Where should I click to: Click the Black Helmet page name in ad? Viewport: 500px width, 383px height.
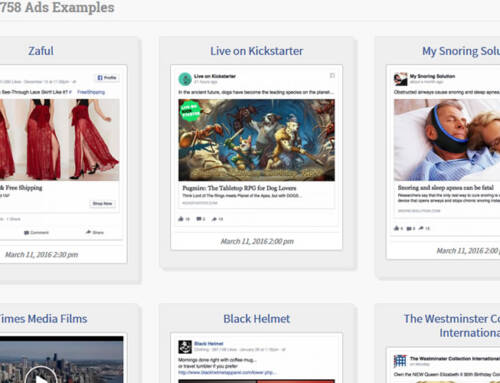click(x=209, y=344)
